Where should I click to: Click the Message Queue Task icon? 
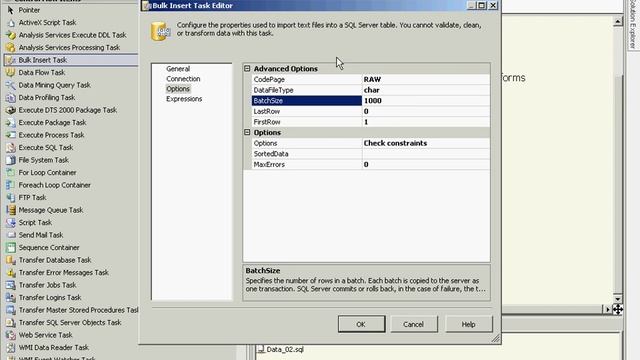pos(11,210)
